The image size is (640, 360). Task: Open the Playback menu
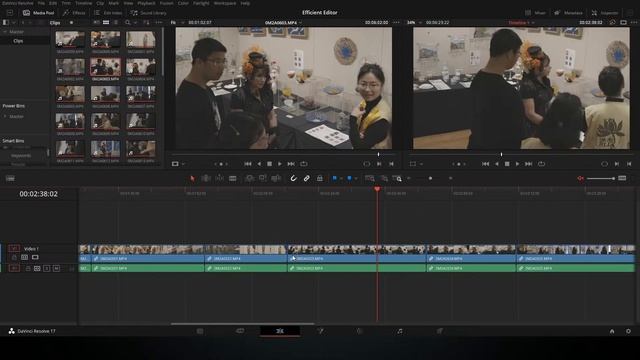coord(146,3)
